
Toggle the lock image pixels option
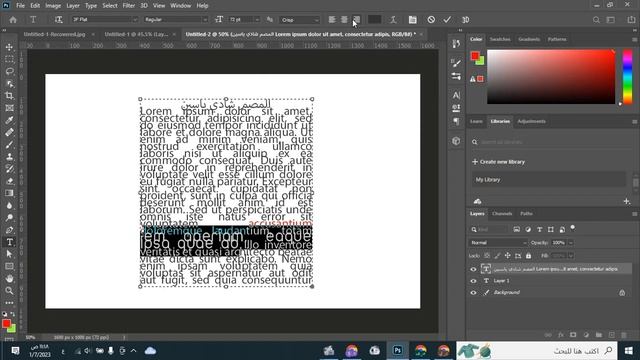coord(497,256)
